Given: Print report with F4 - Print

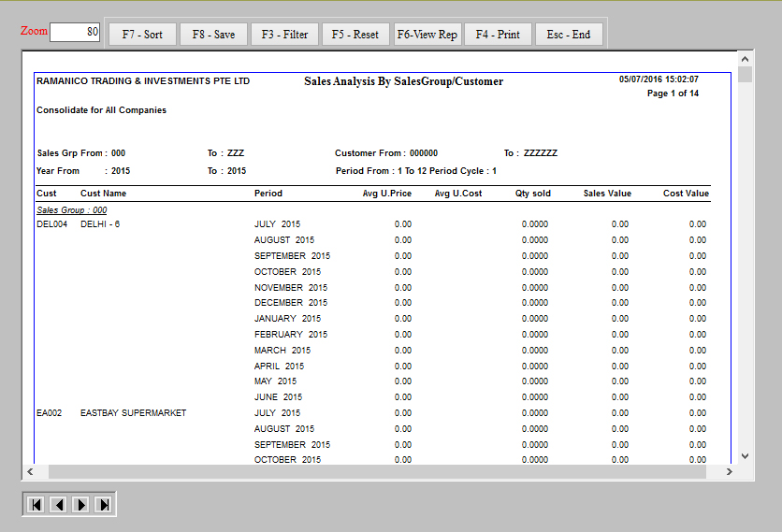Looking at the screenshot, I should click(x=498, y=35).
